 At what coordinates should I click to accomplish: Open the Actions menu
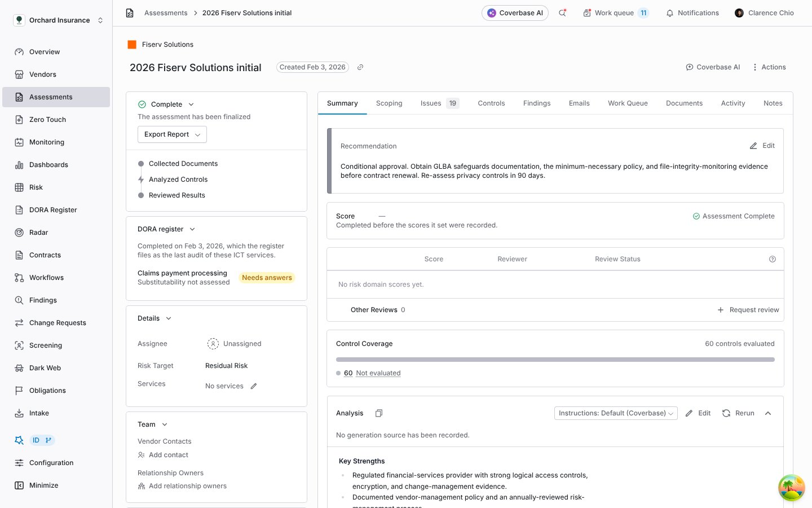coord(769,67)
